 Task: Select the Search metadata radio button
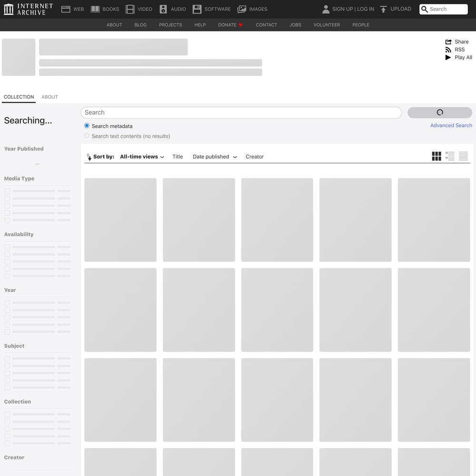87,126
